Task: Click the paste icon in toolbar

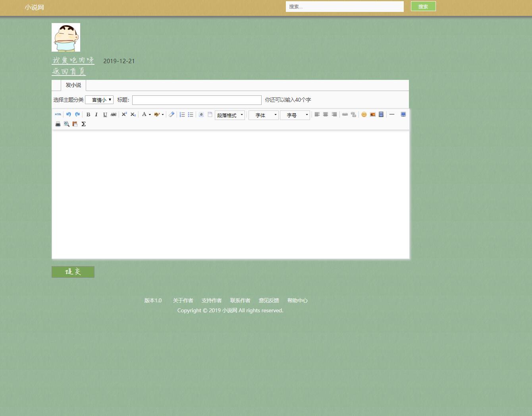Action: (75, 124)
